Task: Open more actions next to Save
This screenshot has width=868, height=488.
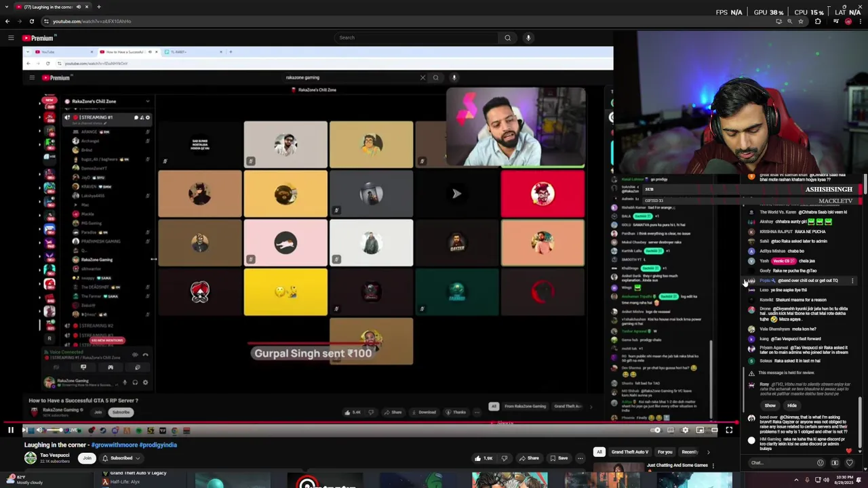Action: click(x=580, y=458)
